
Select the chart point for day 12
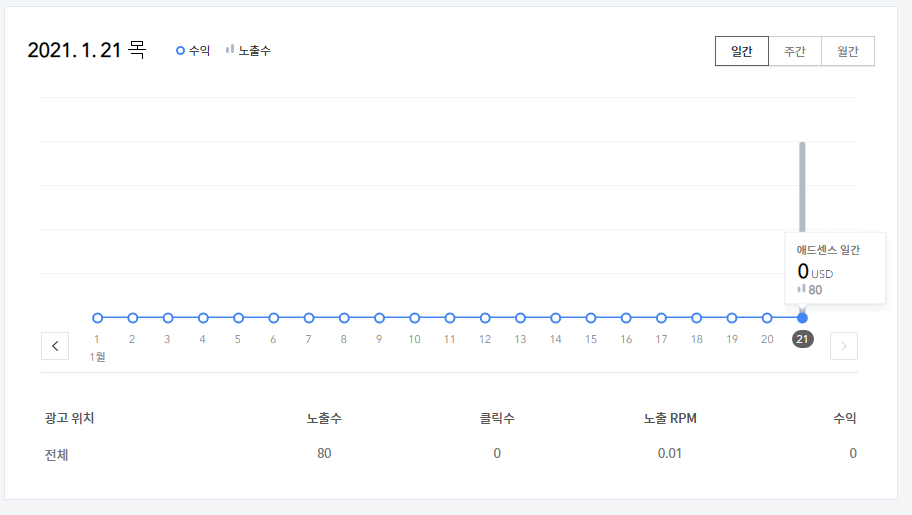(485, 318)
